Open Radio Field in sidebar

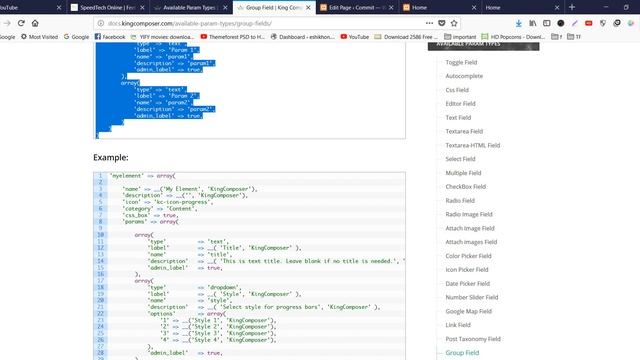point(460,200)
